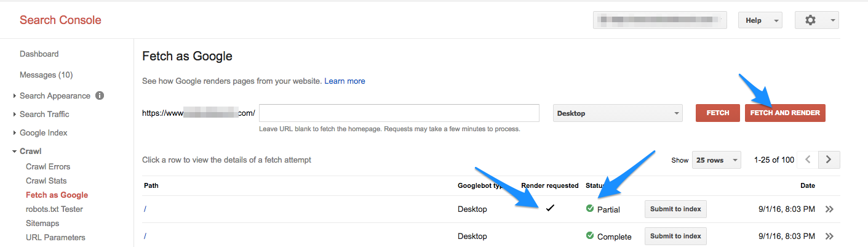Collapse the Crawl section
The image size is (868, 247).
(x=30, y=152)
